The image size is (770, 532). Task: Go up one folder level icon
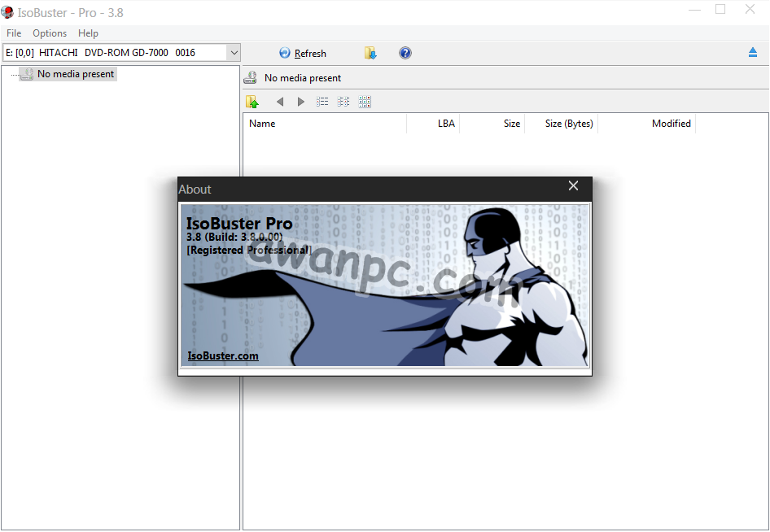coord(252,102)
